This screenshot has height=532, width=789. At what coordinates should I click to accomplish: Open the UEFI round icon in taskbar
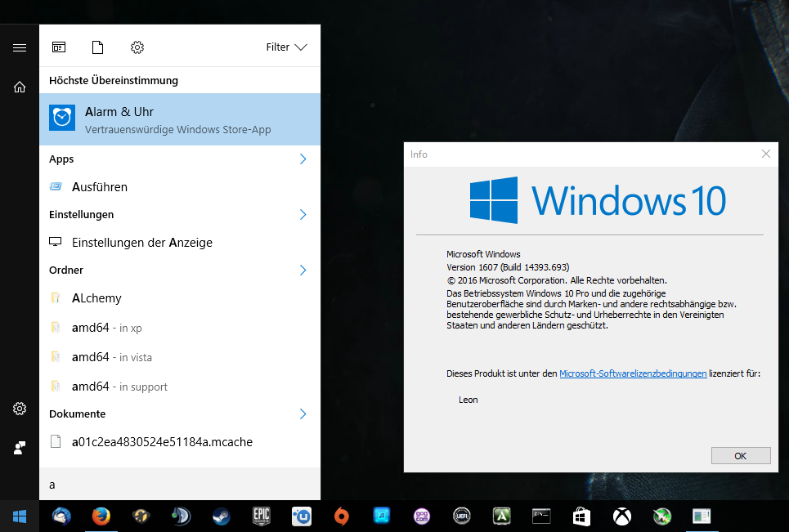(461, 516)
